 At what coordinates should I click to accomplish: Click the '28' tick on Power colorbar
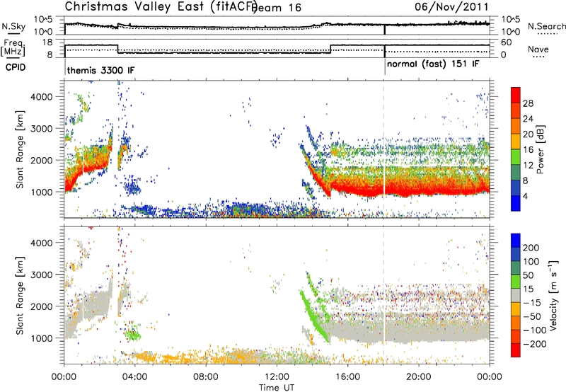click(528, 103)
